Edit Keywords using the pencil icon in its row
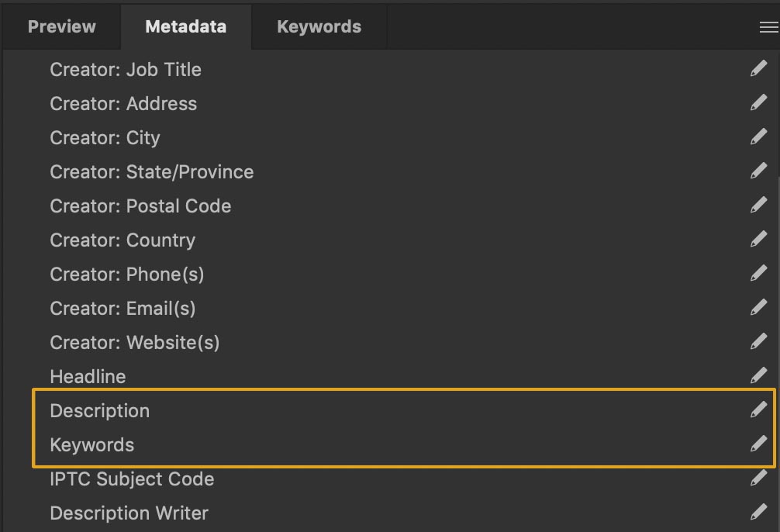Screen dimensions: 780x532 tap(758, 444)
